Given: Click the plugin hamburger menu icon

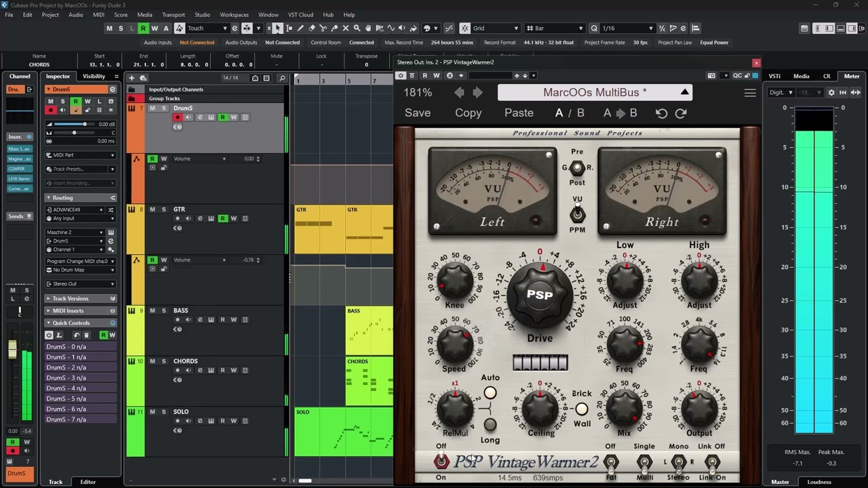Looking at the screenshot, I should (750, 93).
